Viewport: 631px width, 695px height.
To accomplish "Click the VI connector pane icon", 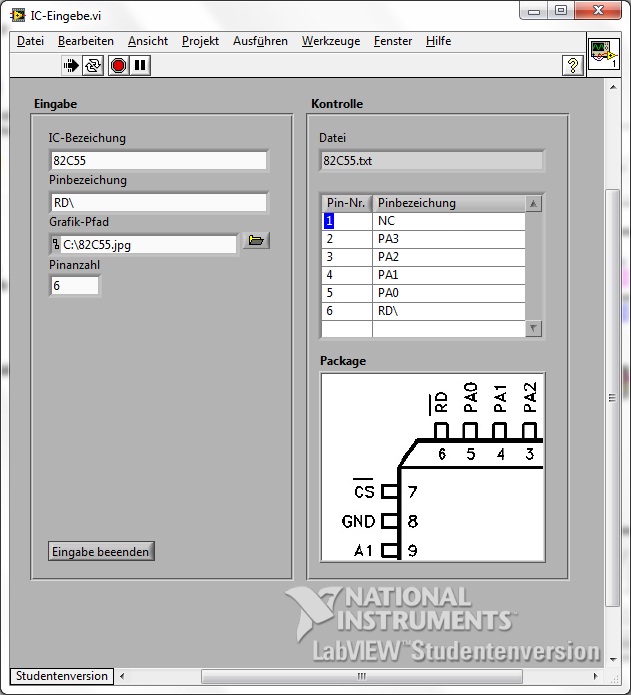I will pos(604,55).
